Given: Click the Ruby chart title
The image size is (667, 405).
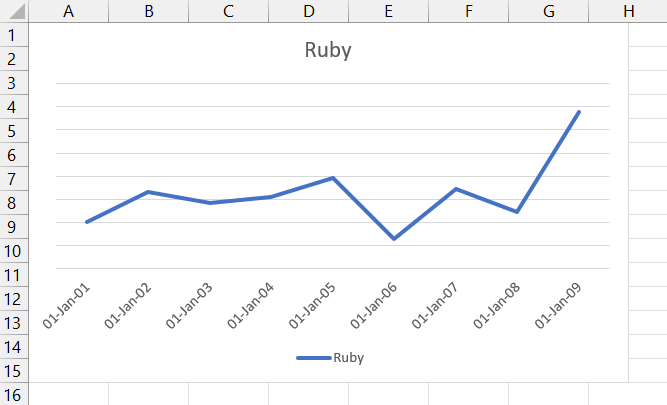Looking at the screenshot, I should pos(328,50).
